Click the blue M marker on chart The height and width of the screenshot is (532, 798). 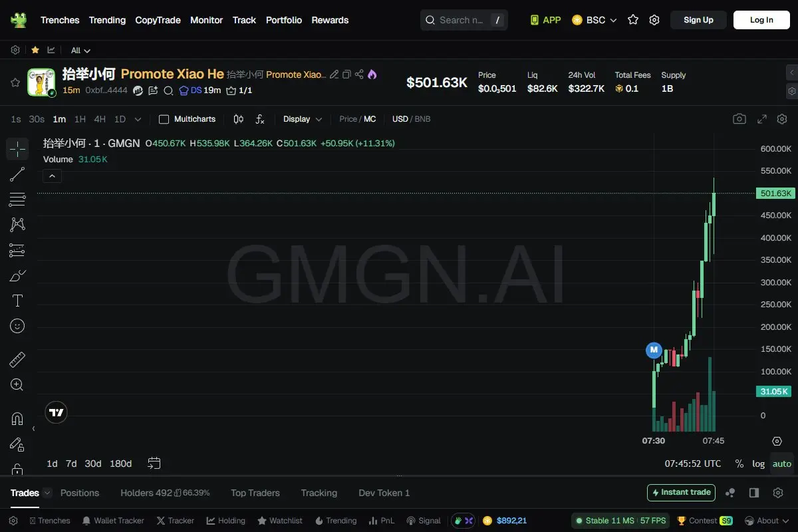point(654,350)
